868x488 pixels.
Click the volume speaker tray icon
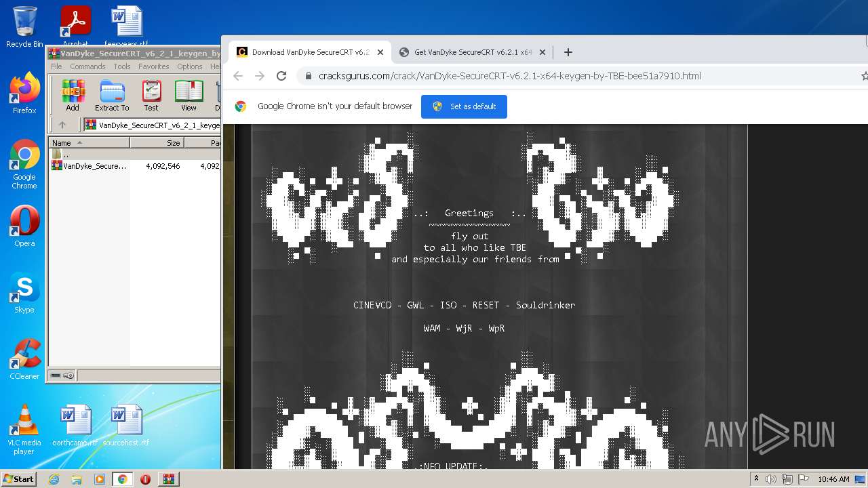[771, 479]
